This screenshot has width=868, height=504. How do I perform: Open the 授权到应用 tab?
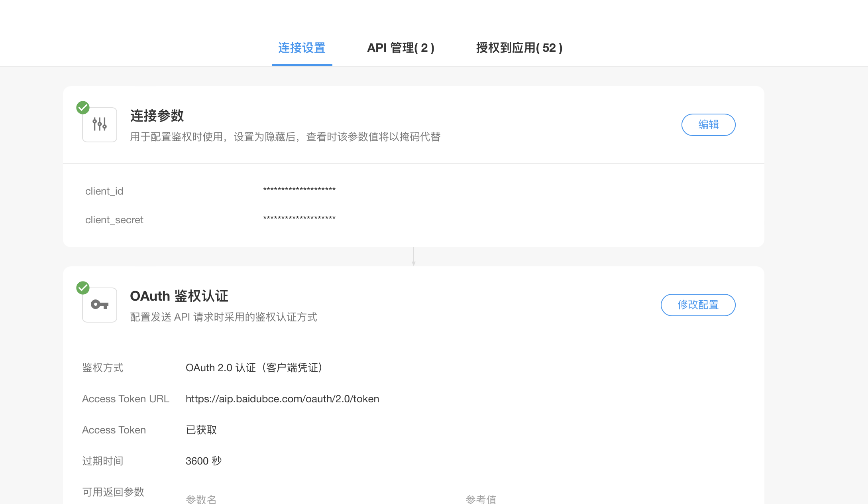pyautogui.click(x=519, y=48)
